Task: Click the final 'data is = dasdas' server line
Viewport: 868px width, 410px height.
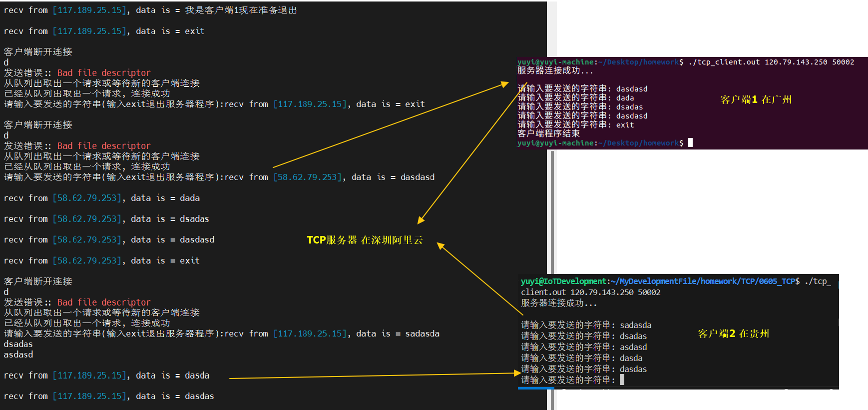Action: pyautogui.click(x=109, y=396)
